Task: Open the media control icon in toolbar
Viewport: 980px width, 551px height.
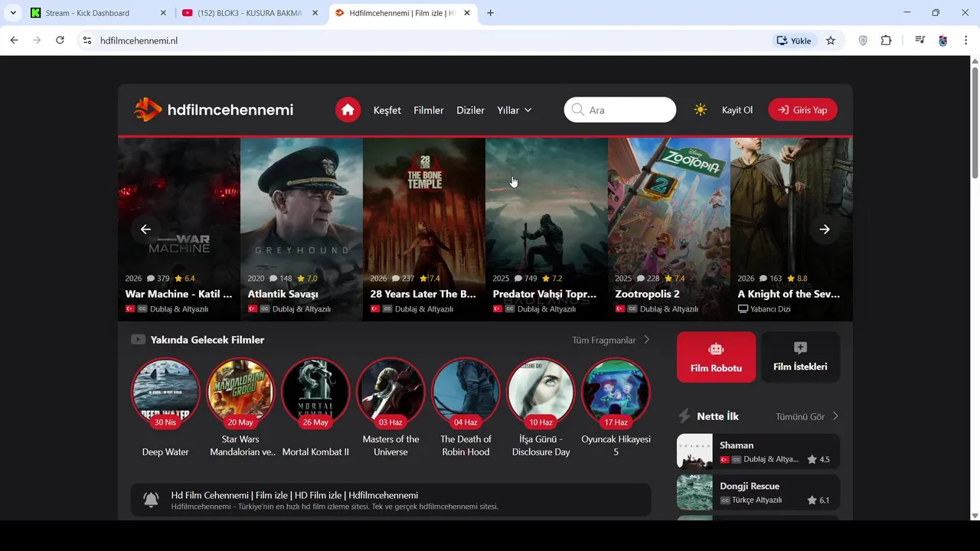Action: [x=920, y=41]
